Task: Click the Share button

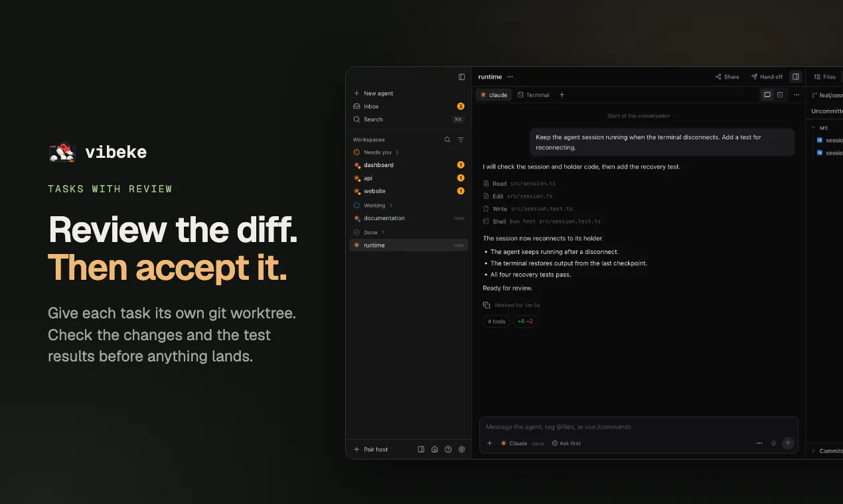Action: 728,77
